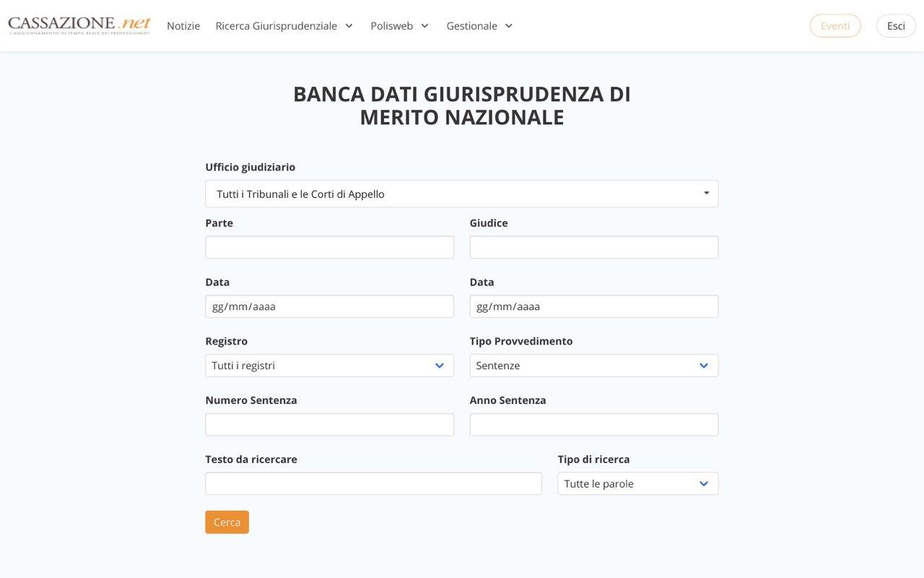
Task: Click the right Data date field
Action: point(594,306)
